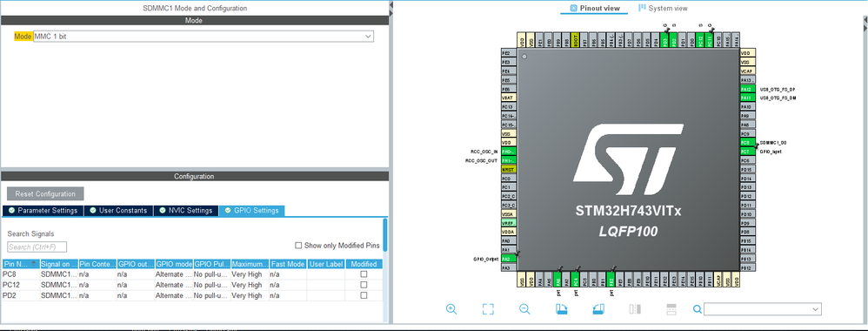Image resolution: width=868 pixels, height=331 pixels.
Task: Click SDMMC1_D0 signal label
Action: tap(773, 143)
